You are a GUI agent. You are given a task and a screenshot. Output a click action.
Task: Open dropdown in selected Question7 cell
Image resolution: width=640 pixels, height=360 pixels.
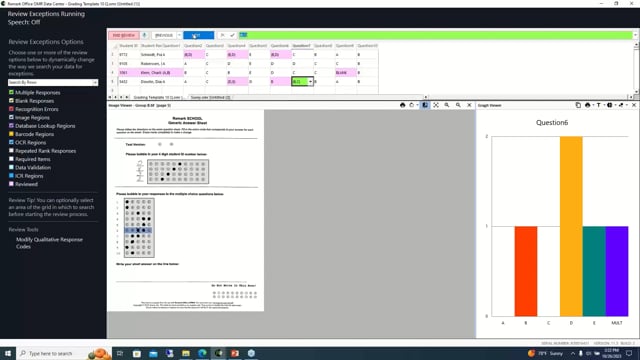(310, 82)
